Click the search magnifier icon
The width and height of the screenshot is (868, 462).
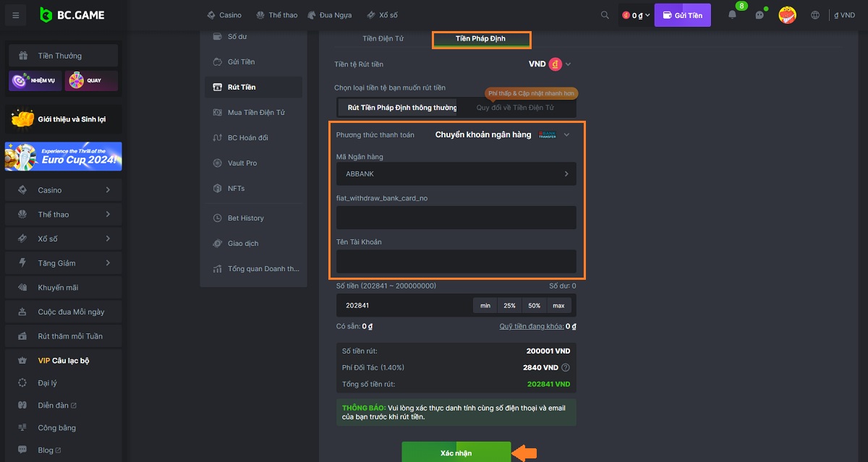(x=605, y=15)
